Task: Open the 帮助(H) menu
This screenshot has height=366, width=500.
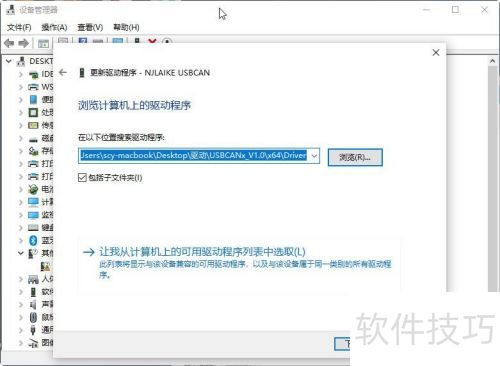Action: pos(126,27)
